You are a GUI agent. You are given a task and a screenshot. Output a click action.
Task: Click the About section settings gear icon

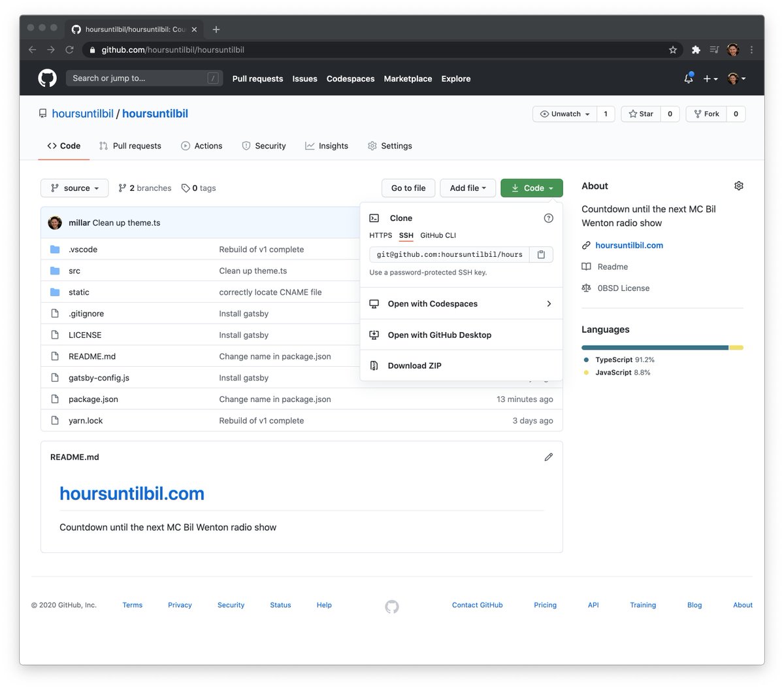pyautogui.click(x=739, y=186)
